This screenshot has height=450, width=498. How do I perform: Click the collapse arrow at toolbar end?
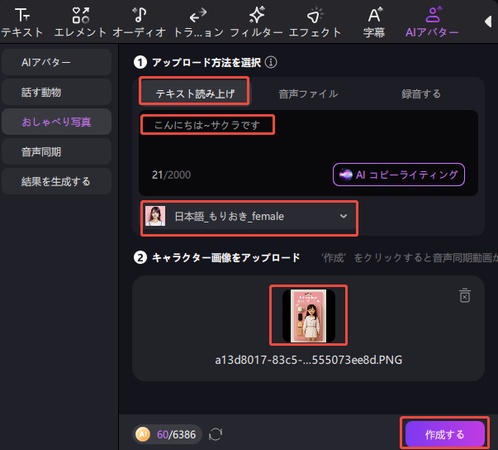[488, 22]
